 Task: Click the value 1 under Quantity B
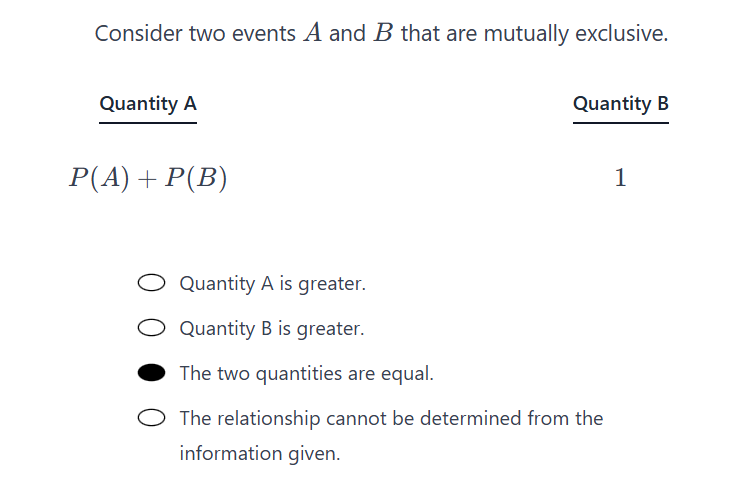pyautogui.click(x=621, y=178)
